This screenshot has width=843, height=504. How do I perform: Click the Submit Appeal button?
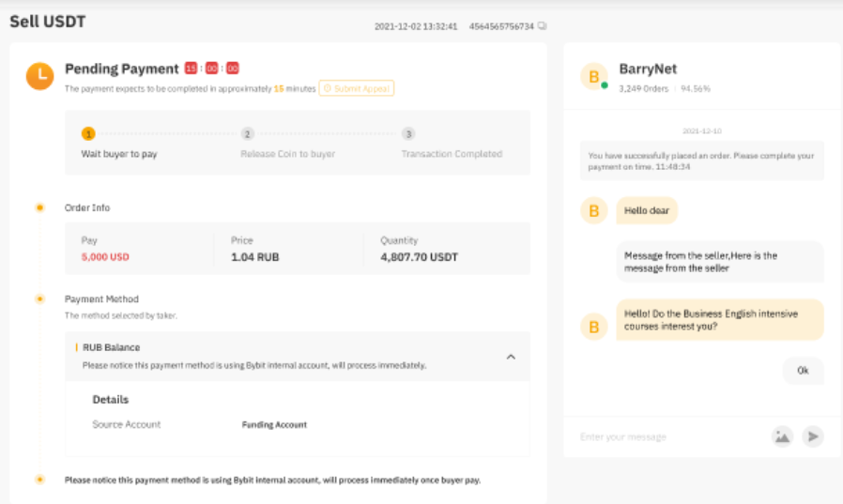click(357, 88)
